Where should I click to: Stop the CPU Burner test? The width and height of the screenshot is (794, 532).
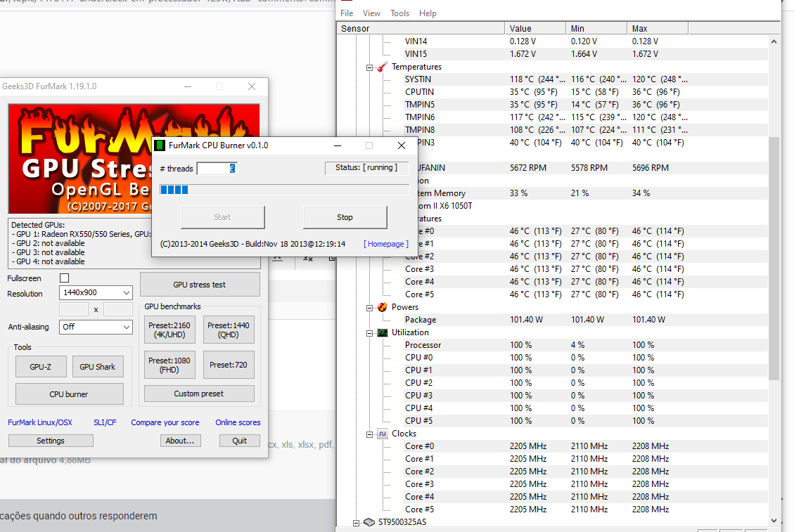tap(345, 217)
